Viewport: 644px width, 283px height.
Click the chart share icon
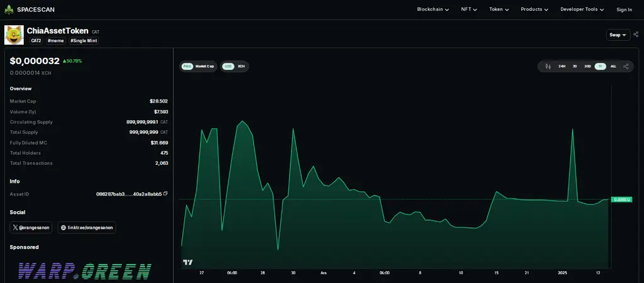pos(626,66)
